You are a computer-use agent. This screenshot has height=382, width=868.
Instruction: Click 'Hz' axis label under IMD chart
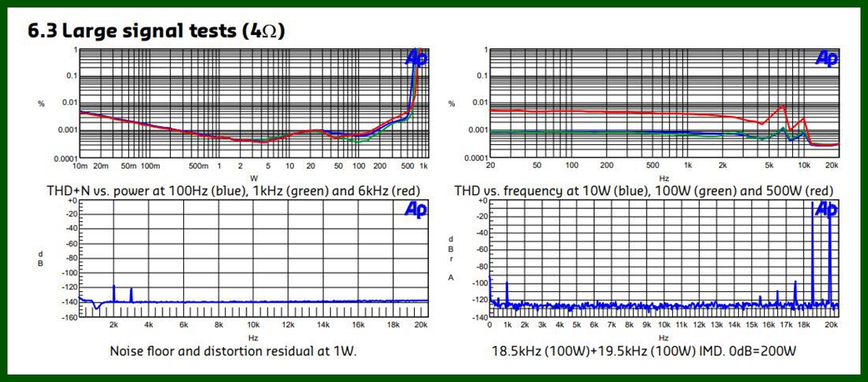click(x=664, y=337)
